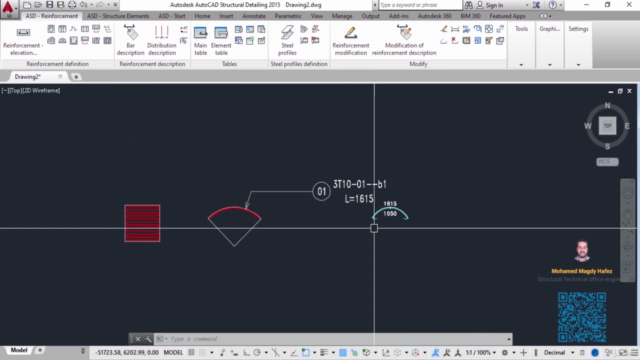Click the Distribution description tool
640x360 pixels.
tap(162, 40)
